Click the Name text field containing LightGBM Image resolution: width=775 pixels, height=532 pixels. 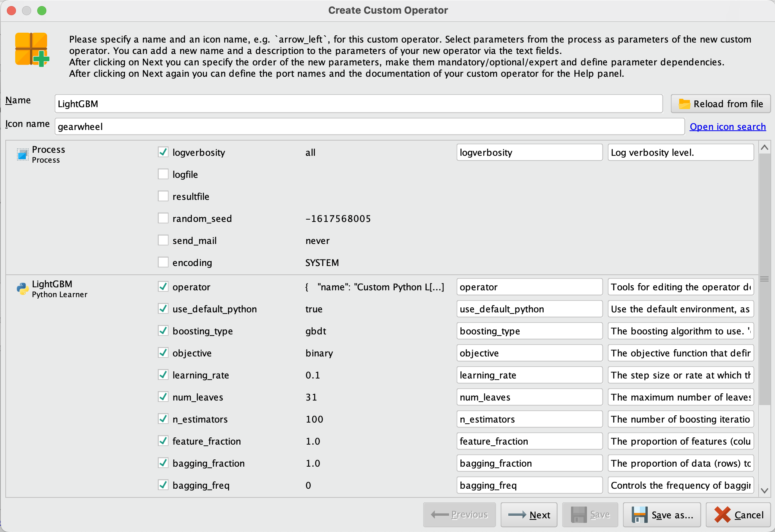click(x=358, y=104)
